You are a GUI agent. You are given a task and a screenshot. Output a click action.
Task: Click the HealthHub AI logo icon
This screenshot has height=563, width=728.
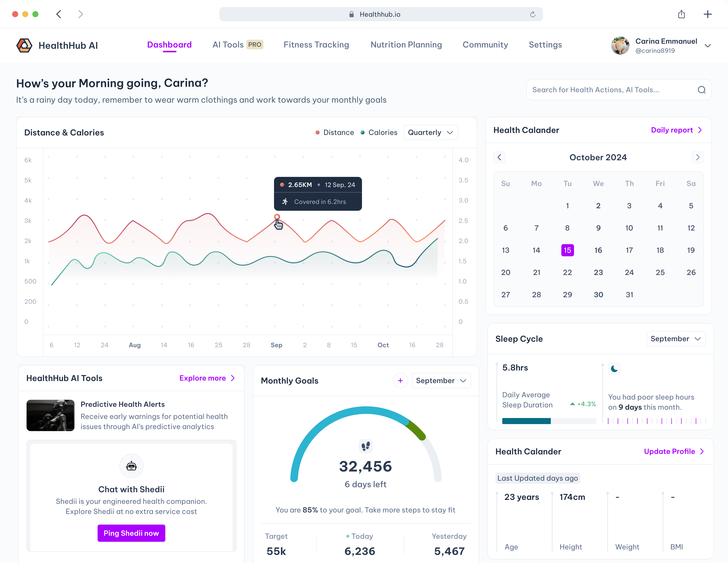(24, 45)
